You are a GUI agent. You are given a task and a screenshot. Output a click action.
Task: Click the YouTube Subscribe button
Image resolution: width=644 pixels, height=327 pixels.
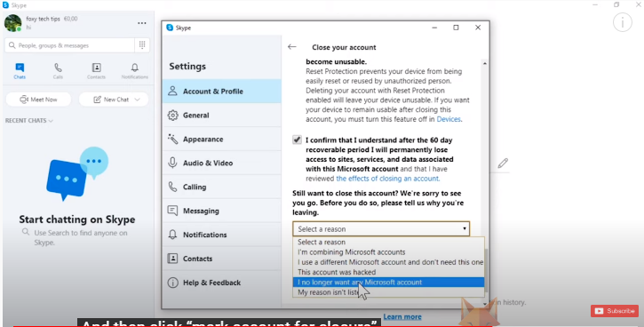[615, 311]
